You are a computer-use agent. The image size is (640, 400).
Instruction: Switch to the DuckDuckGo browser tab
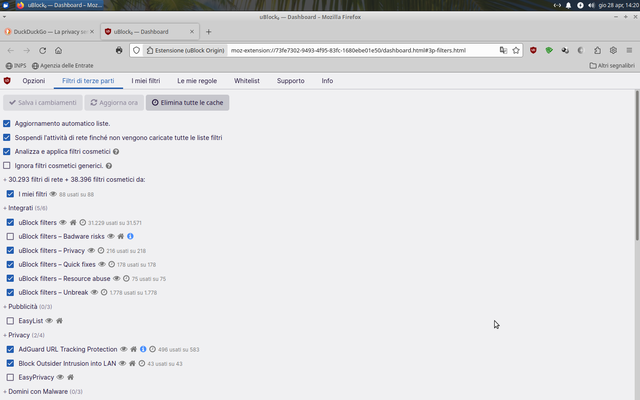48,32
